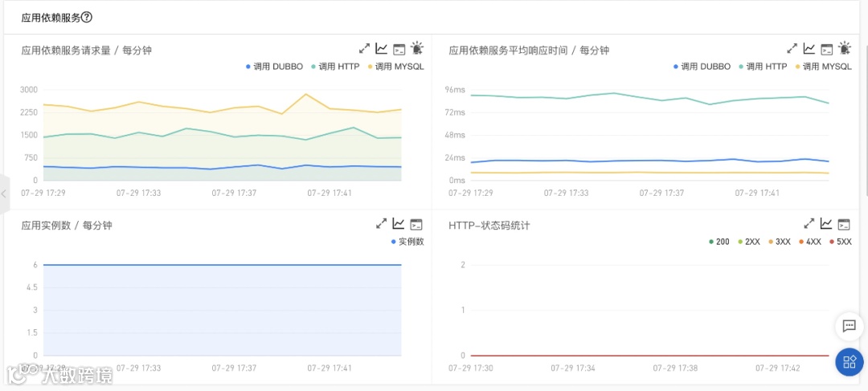
Task: Click the alarm icon on 应用依赖服务平均响应时间 chart
Action: tap(845, 49)
